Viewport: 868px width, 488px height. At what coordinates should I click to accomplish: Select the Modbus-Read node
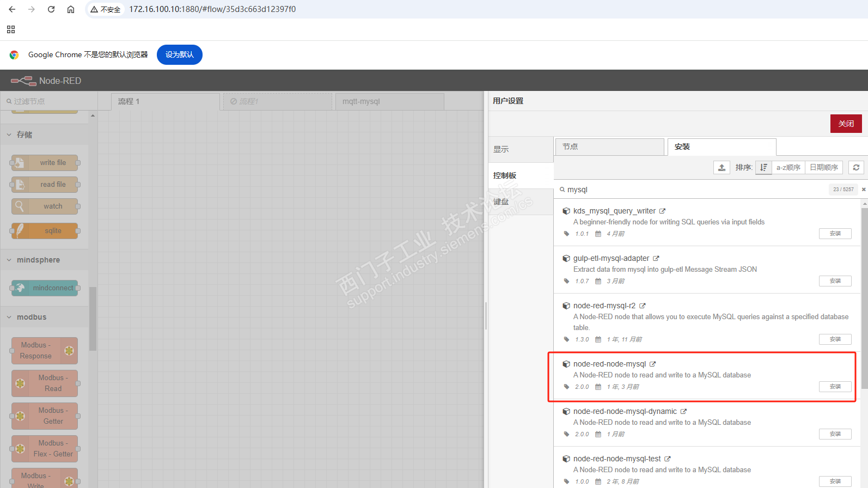[x=45, y=383]
